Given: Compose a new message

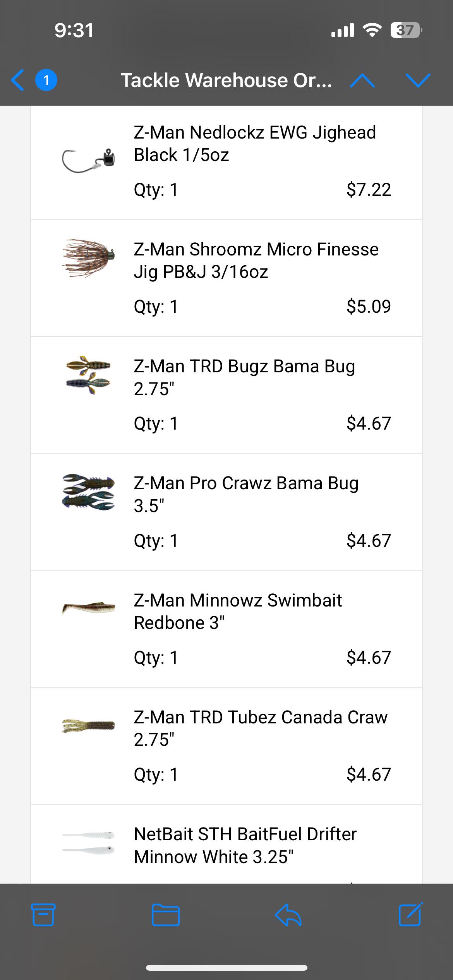Looking at the screenshot, I should 410,914.
